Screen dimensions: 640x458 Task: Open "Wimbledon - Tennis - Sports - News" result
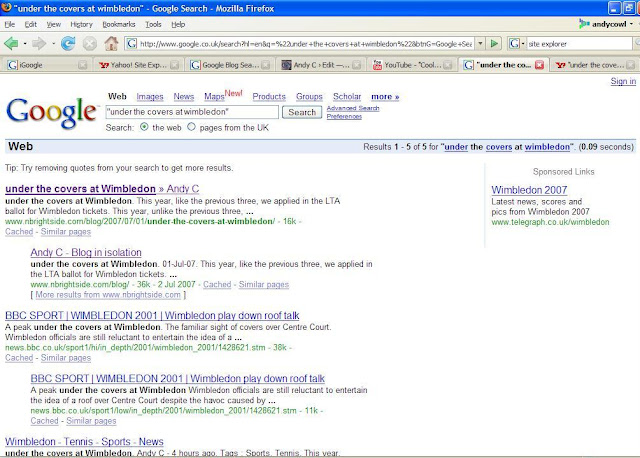[x=84, y=442]
